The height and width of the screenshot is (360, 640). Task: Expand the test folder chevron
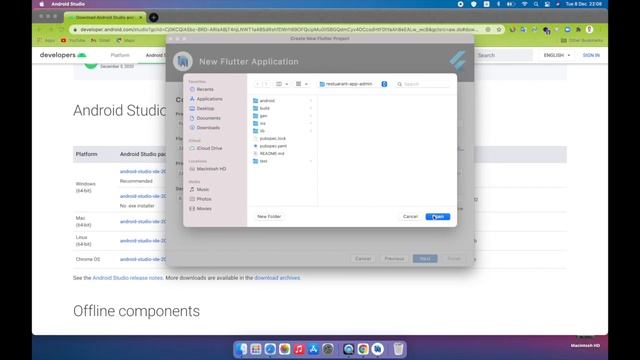pyautogui.click(x=311, y=161)
